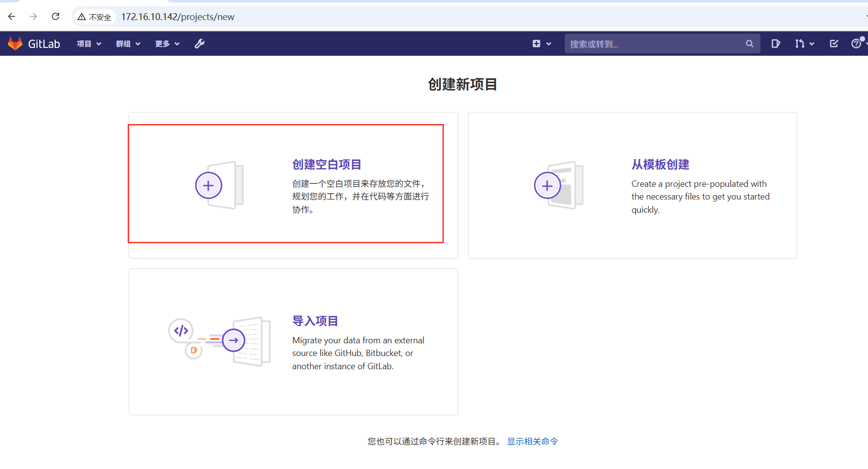Screen dimensions: 868x469
Task: Click the new item plus icon in navbar
Action: point(536,44)
